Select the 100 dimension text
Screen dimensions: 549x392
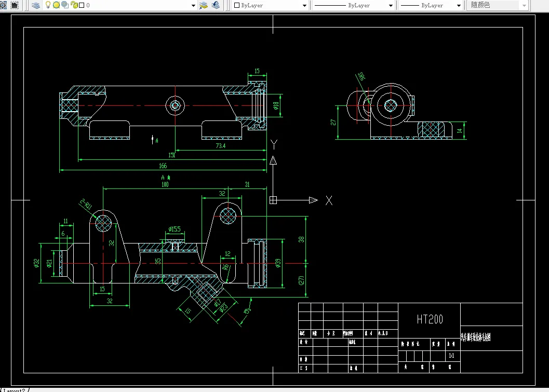(165, 184)
